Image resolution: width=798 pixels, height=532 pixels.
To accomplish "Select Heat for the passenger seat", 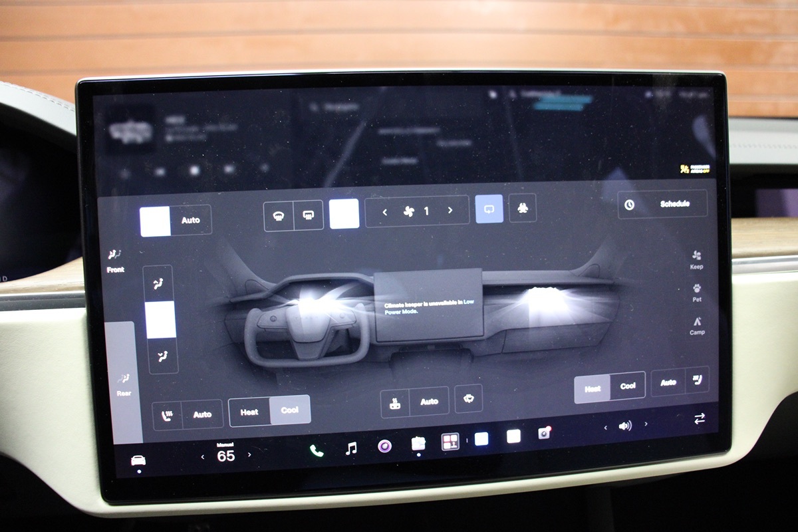I will pos(593,388).
